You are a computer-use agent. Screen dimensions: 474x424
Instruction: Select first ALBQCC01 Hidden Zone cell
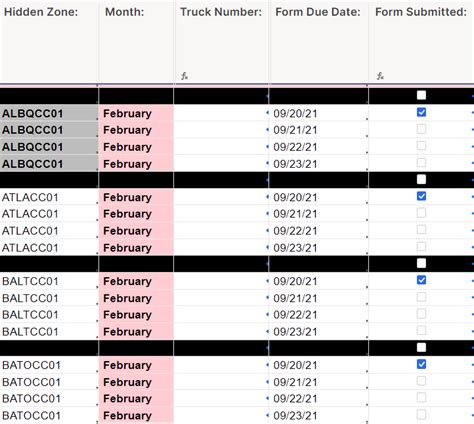pos(49,113)
